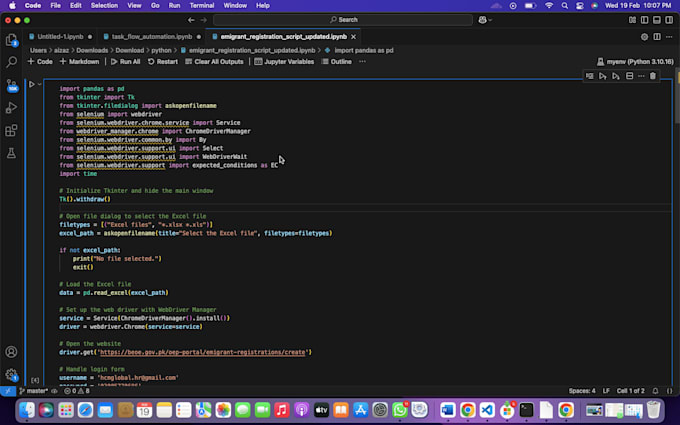
Task: Switch to Untitled-1.ipynb tab
Action: 60,37
